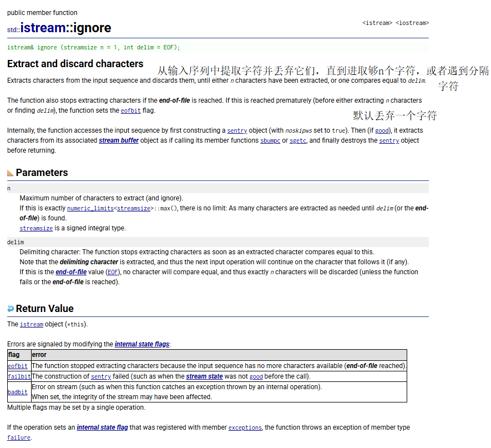Click 'public member function' label
Viewport: 491px width, 448px height.
(42, 13)
